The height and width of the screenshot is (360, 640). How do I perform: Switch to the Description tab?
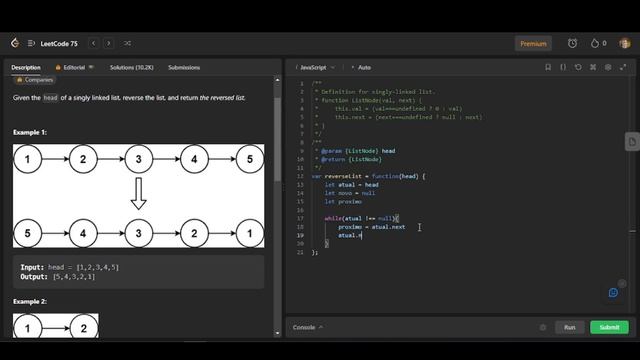[x=26, y=67]
